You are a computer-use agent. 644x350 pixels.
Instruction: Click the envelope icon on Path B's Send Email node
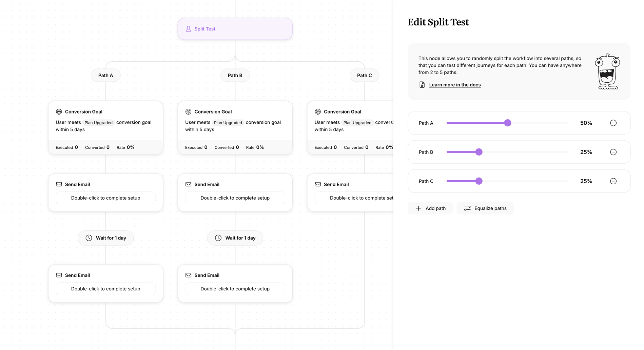point(188,184)
